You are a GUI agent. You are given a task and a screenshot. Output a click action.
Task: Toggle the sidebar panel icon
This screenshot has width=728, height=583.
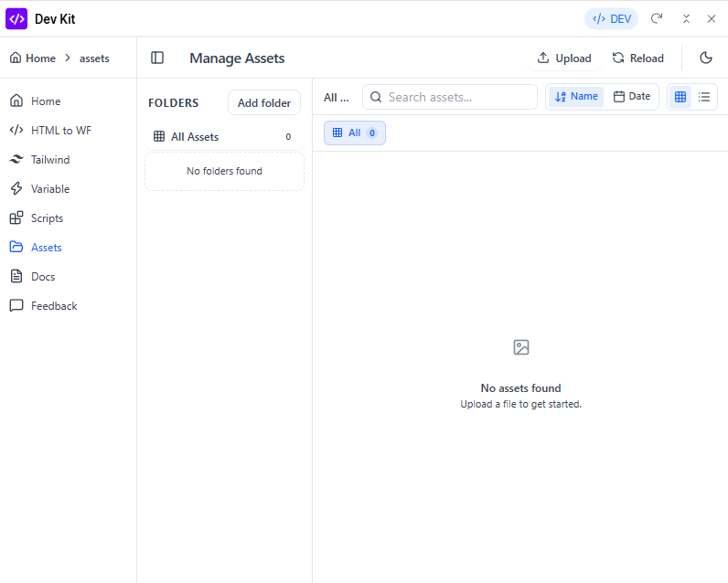coord(157,58)
